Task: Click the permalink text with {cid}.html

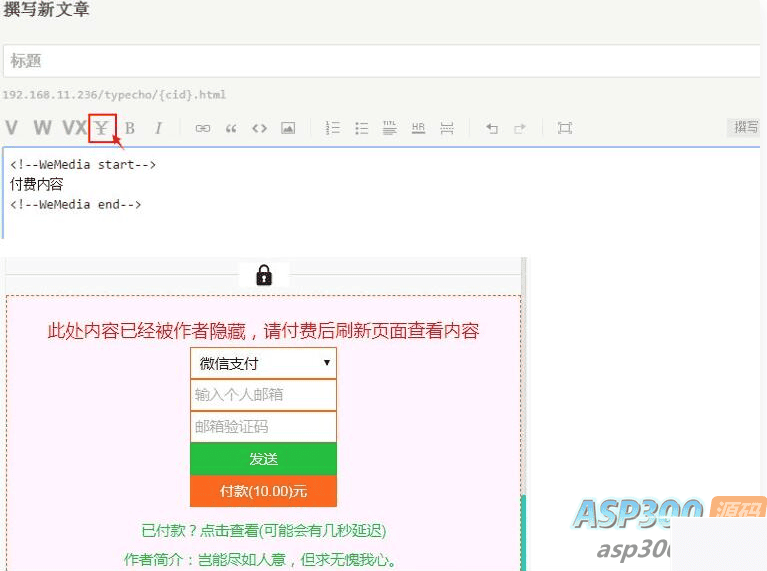Action: click(x=114, y=94)
